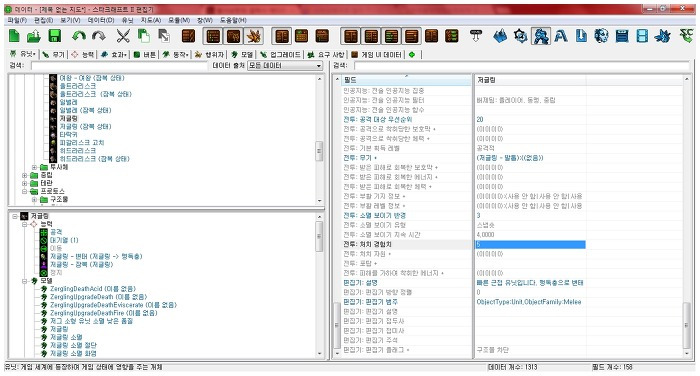The width and height of the screenshot is (700, 376).
Task: Cut selection with the scissors icon
Action: (123, 36)
